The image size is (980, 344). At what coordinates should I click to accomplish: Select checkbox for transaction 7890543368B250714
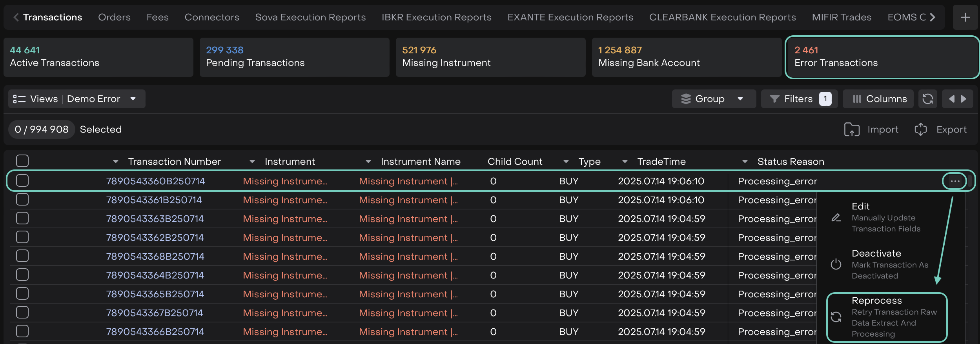pyautogui.click(x=22, y=257)
